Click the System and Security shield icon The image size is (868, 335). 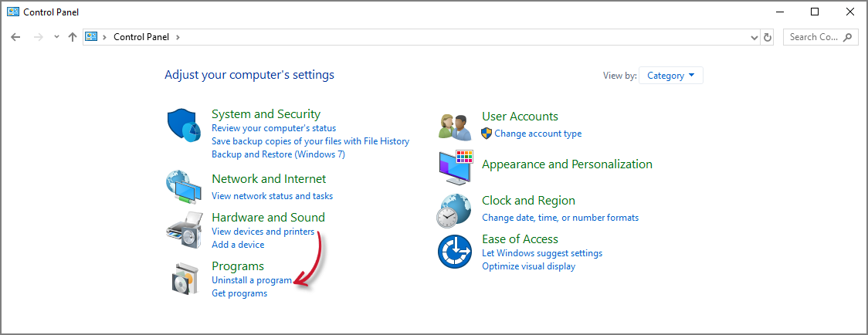tap(184, 127)
